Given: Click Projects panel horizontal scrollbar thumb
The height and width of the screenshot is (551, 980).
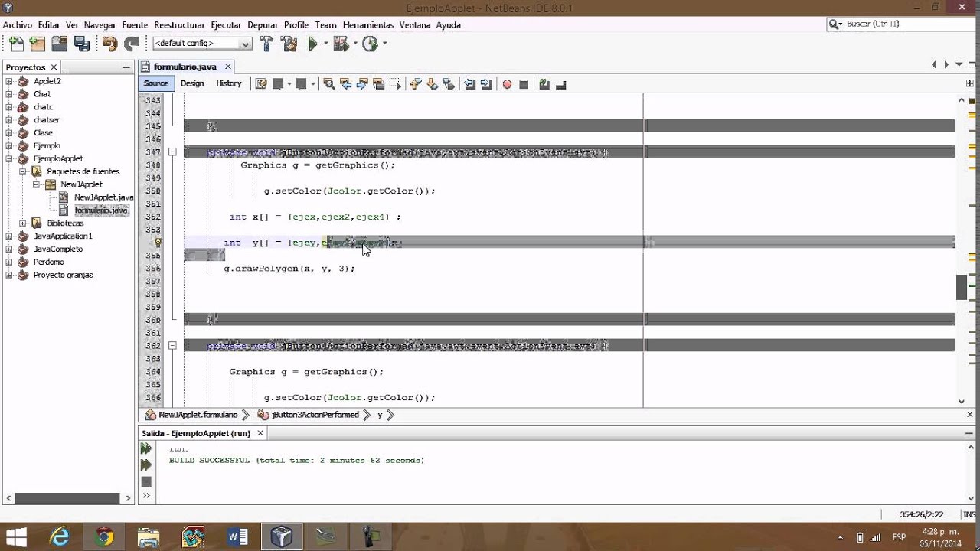Looking at the screenshot, I should coord(67,497).
